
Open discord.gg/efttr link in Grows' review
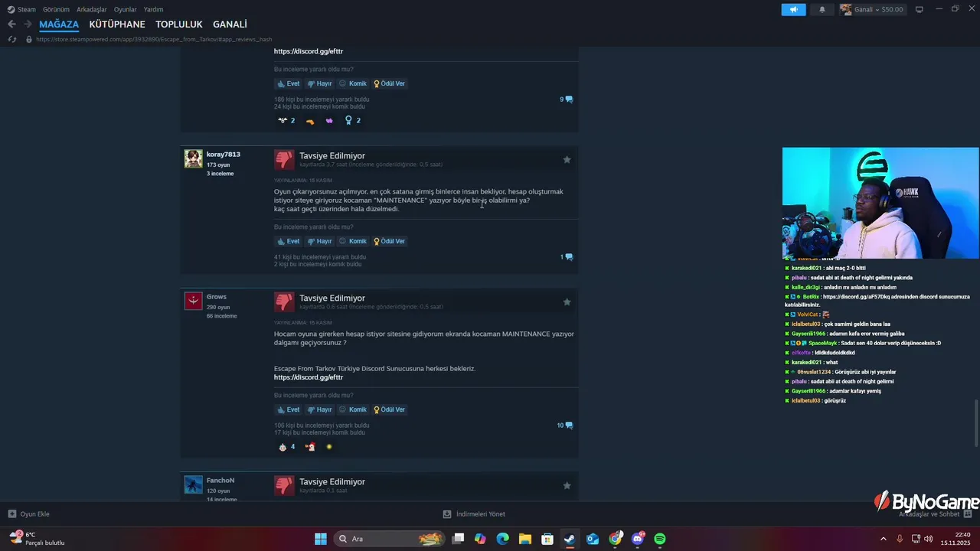click(x=309, y=377)
